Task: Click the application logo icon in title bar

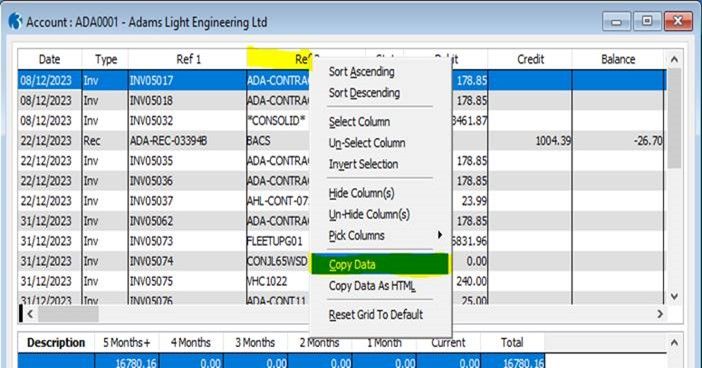Action: (15, 21)
